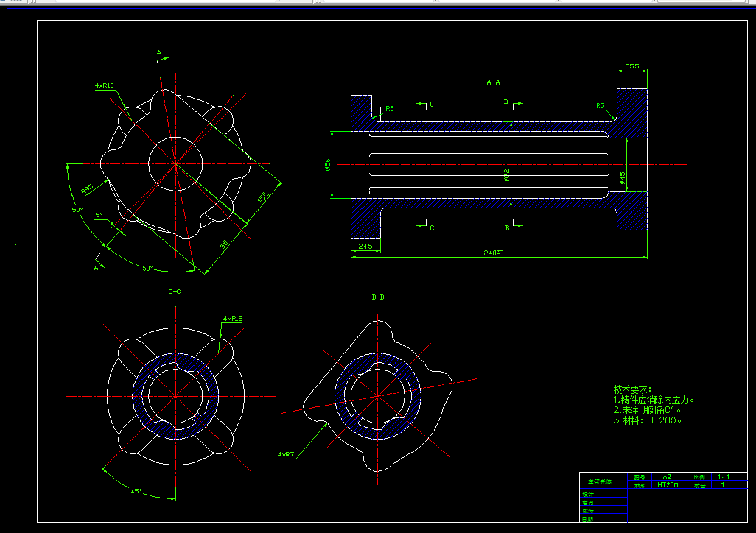The image size is (756, 533).
Task: Select the upper B section mark in A-A view
Action: tap(505, 102)
